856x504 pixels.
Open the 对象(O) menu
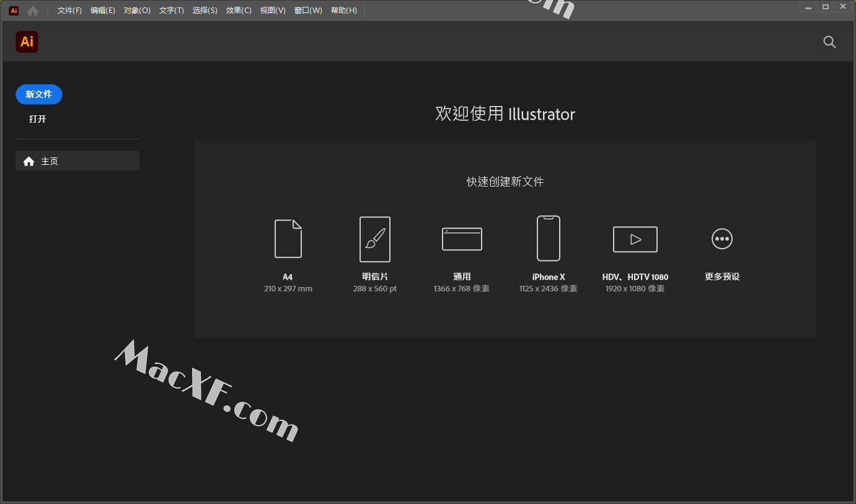137,11
